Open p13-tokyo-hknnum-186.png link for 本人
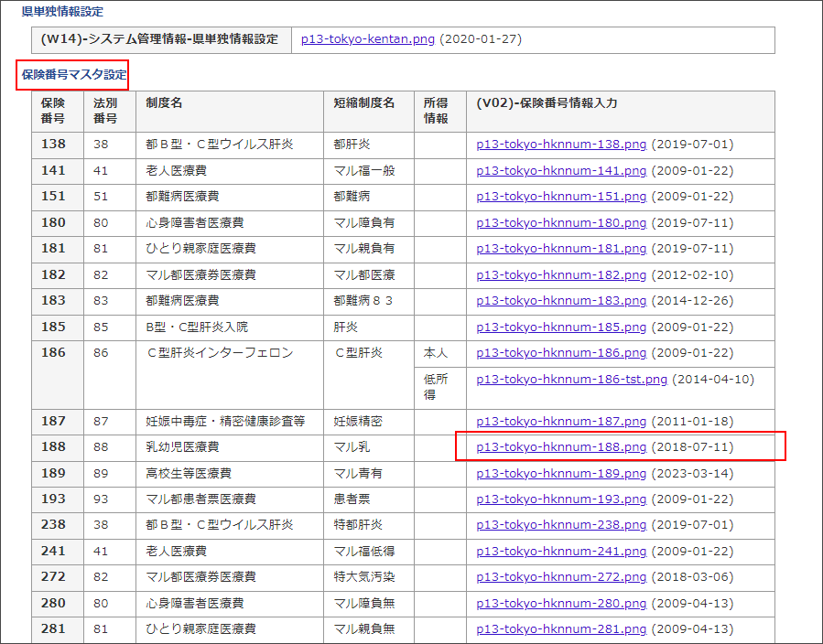This screenshot has height=644, width=823. click(x=561, y=353)
